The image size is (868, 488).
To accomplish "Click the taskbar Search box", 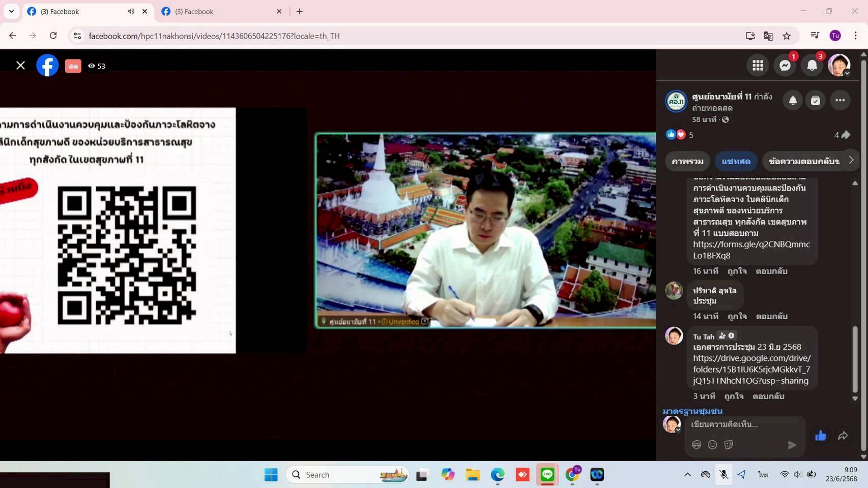I will [x=348, y=475].
